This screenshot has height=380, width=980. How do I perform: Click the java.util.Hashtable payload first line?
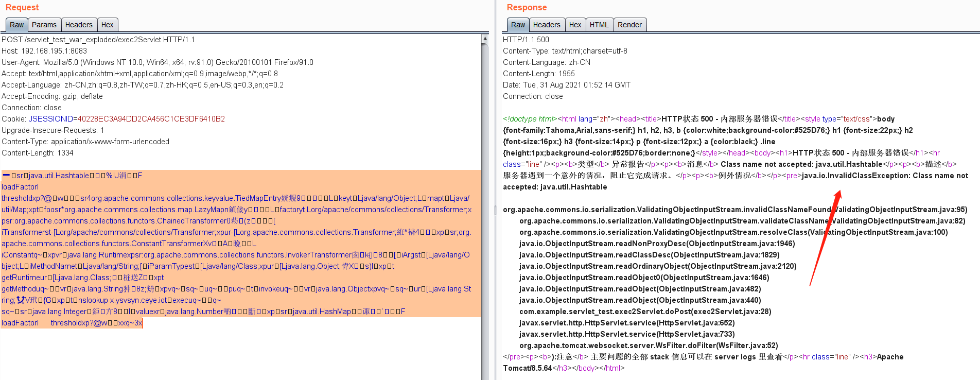pyautogui.click(x=72, y=176)
